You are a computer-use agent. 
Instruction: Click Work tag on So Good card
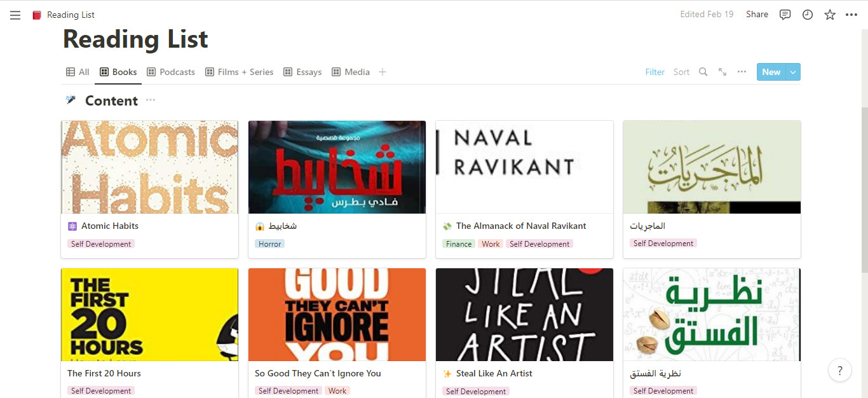pyautogui.click(x=337, y=391)
